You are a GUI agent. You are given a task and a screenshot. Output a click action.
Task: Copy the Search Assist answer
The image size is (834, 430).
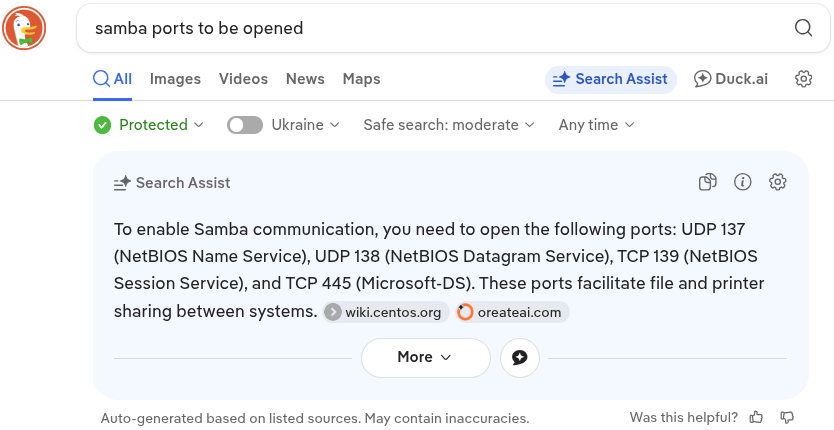pyautogui.click(x=707, y=182)
